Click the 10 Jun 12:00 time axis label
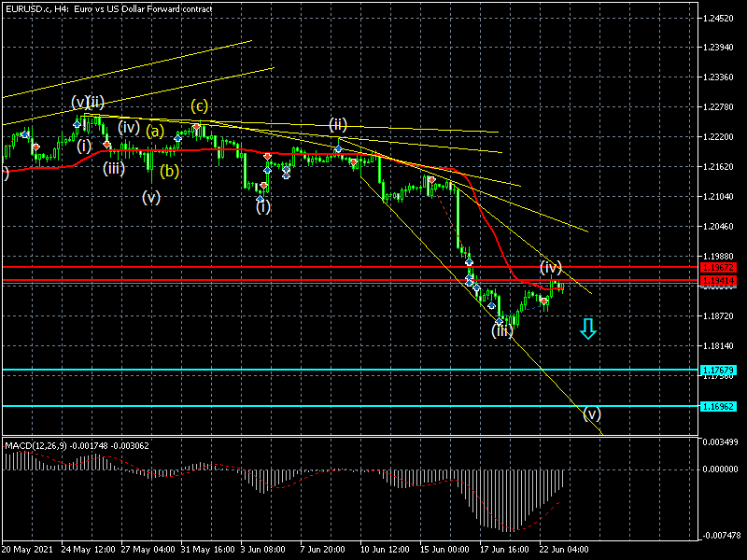747x560 pixels. 385,549
